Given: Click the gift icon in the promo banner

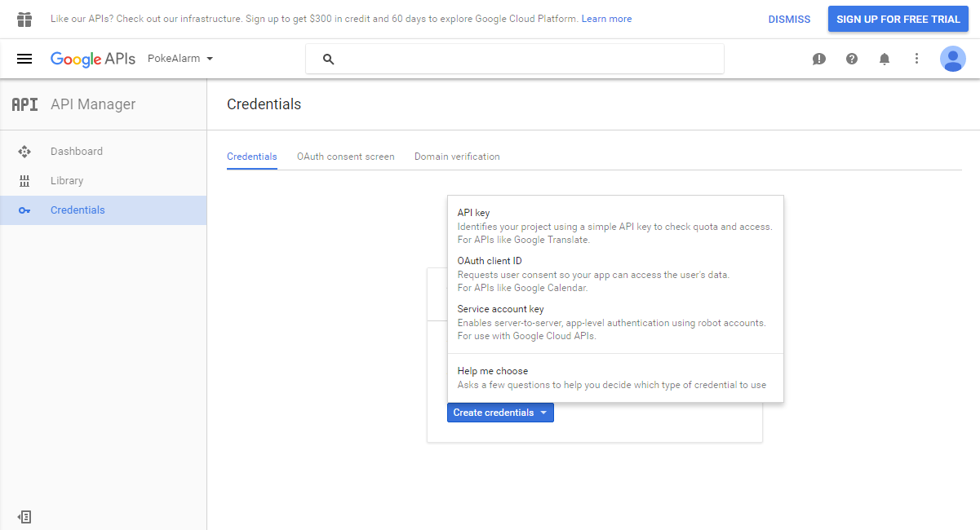Looking at the screenshot, I should 24,19.
